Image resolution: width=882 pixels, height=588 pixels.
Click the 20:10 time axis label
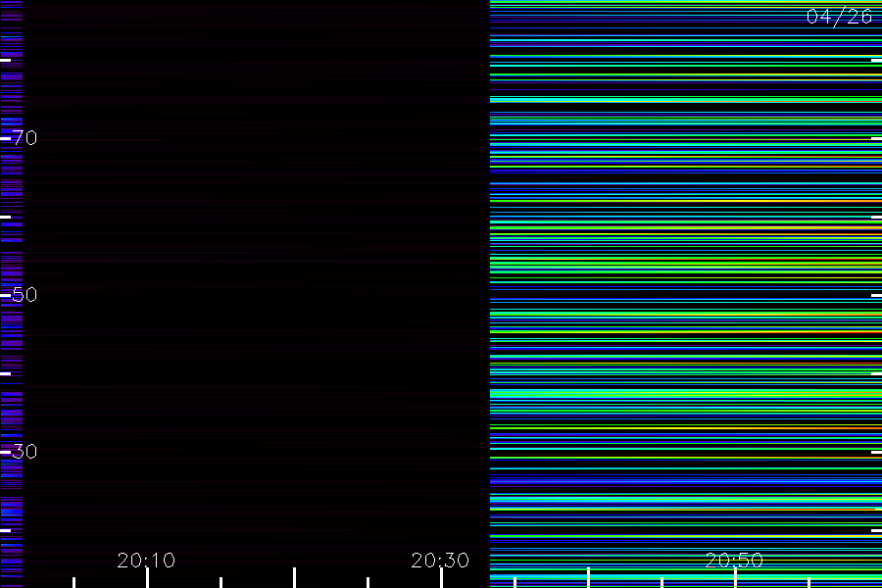tap(146, 561)
